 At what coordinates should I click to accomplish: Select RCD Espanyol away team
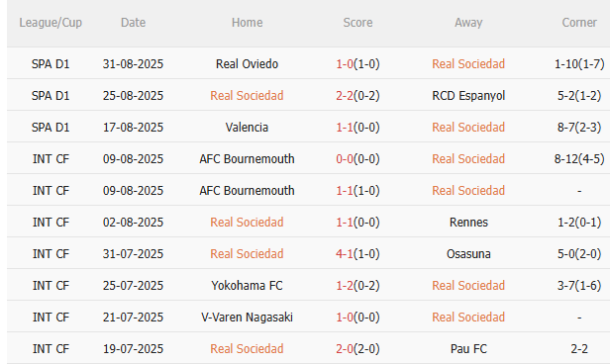[x=468, y=96]
